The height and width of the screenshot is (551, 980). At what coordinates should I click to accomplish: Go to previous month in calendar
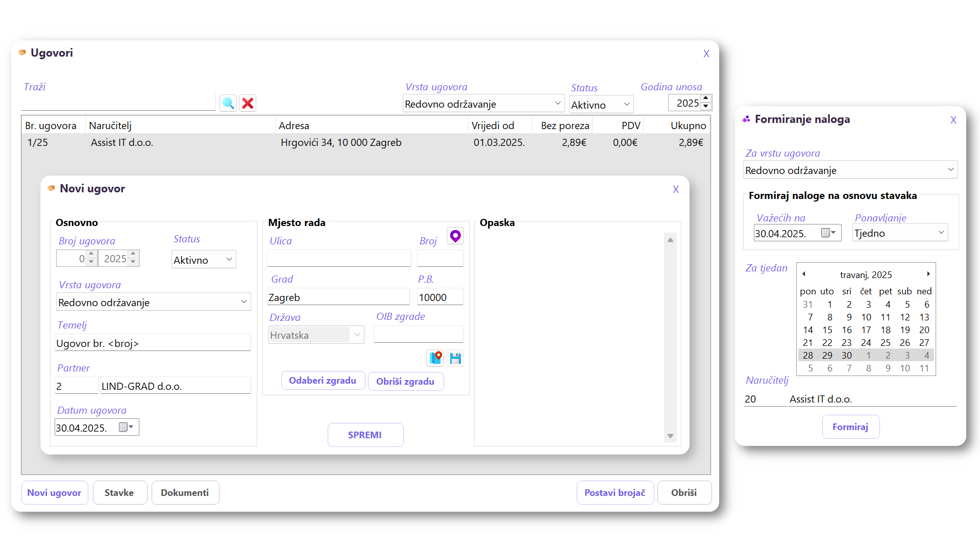click(804, 274)
